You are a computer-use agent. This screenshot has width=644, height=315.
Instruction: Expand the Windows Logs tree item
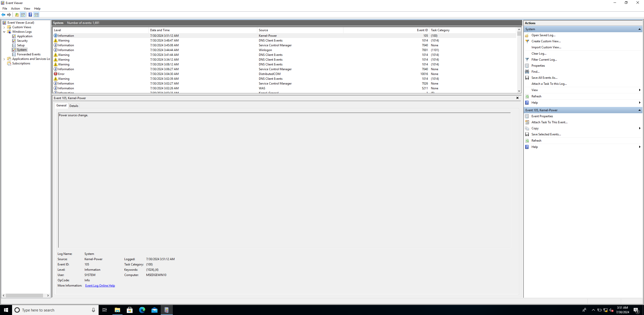tap(4, 32)
